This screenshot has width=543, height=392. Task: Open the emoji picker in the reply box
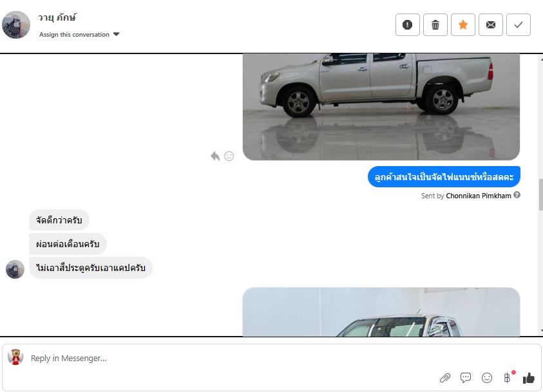tap(487, 378)
